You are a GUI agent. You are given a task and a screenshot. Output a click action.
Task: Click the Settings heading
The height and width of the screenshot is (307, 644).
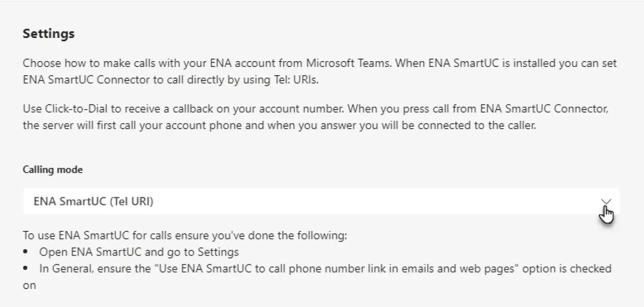[48, 33]
